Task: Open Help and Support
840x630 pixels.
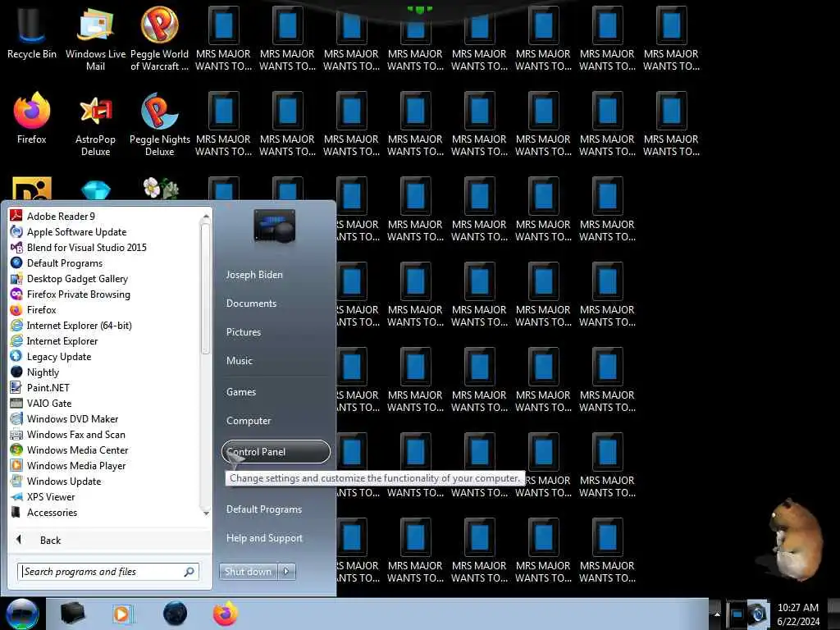Action: 264,538
